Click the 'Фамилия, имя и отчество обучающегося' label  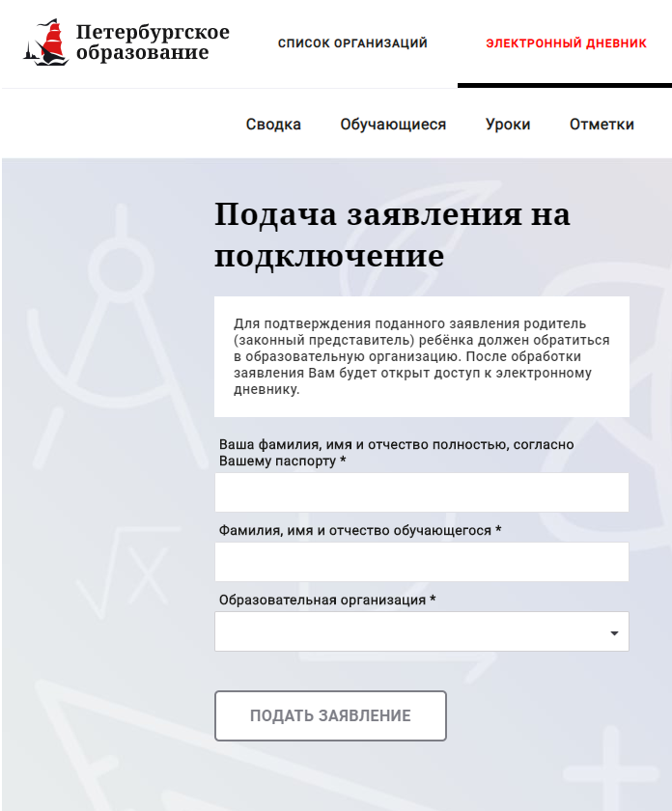(360, 531)
